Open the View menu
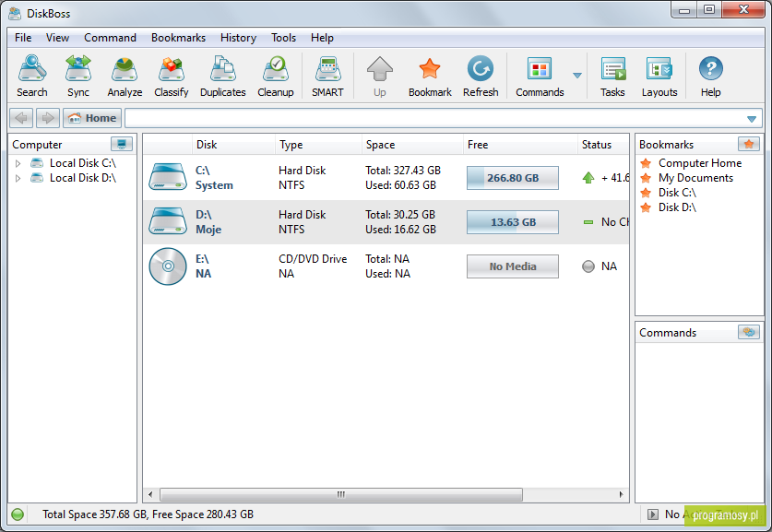The width and height of the screenshot is (772, 532). 57,38
